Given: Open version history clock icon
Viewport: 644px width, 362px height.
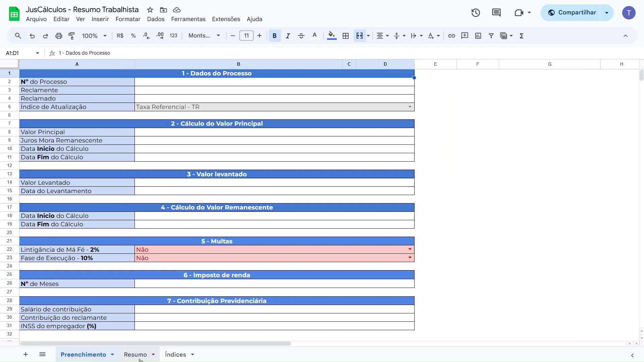Looking at the screenshot, I should click(476, 13).
